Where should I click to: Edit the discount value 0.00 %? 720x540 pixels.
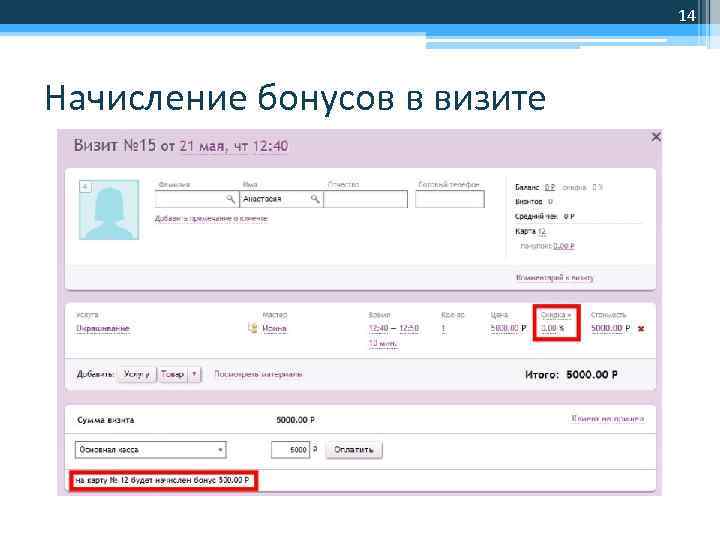(552, 328)
